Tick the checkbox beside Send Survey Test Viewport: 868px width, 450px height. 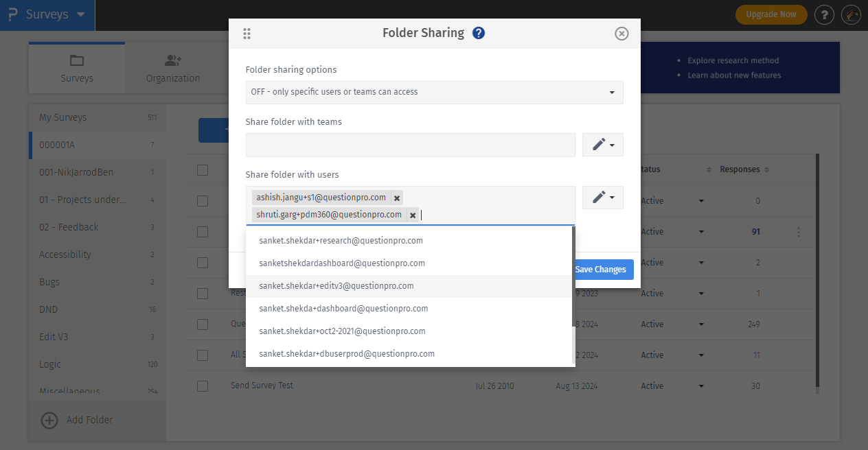point(203,386)
